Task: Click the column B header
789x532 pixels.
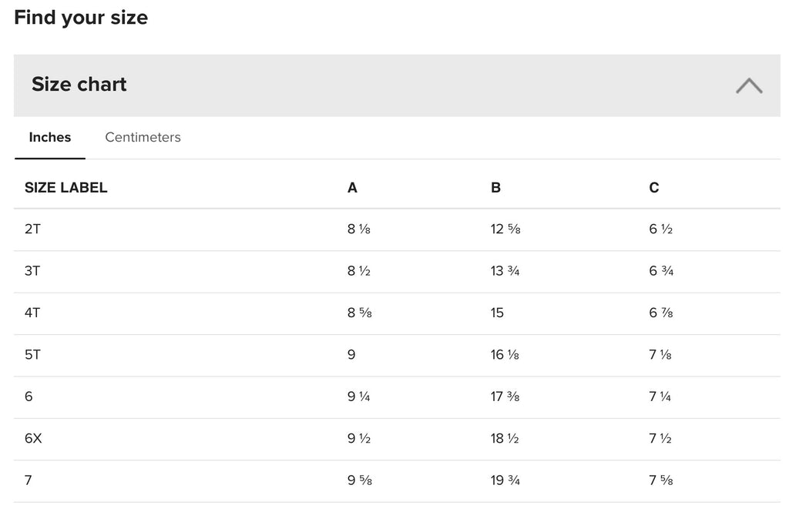Action: tap(495, 188)
